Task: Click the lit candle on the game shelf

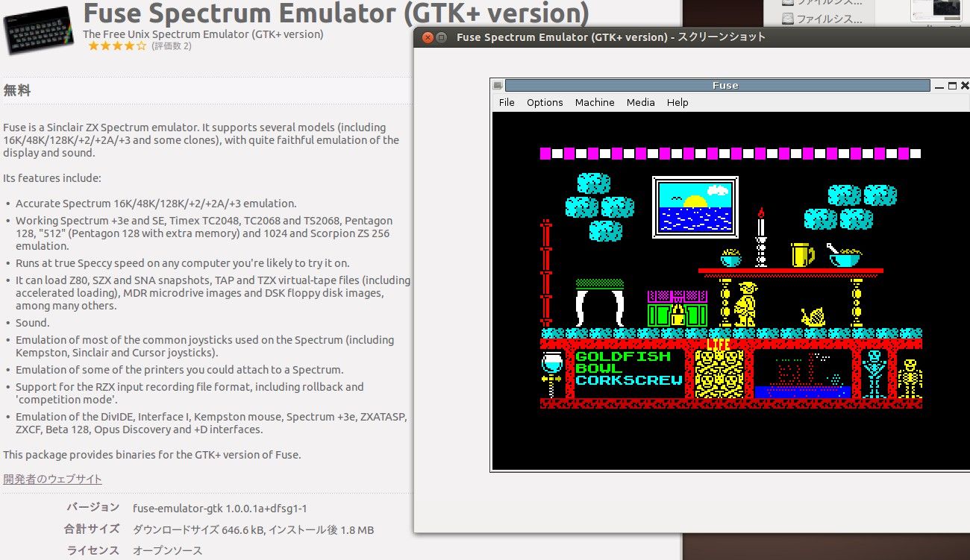Action: [x=761, y=237]
